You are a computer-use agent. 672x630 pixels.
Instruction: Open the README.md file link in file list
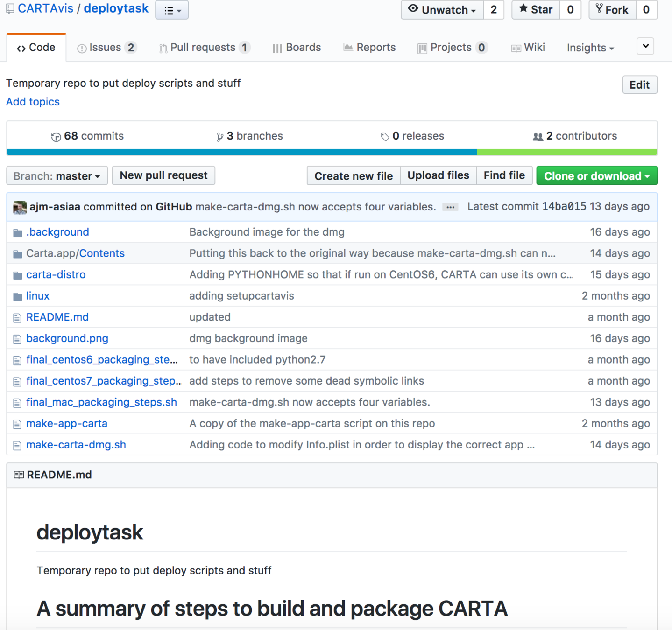[57, 317]
